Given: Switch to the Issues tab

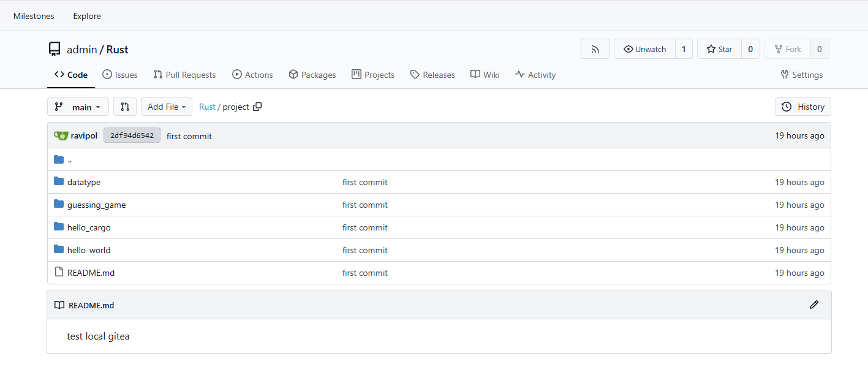Looking at the screenshot, I should 120,75.
